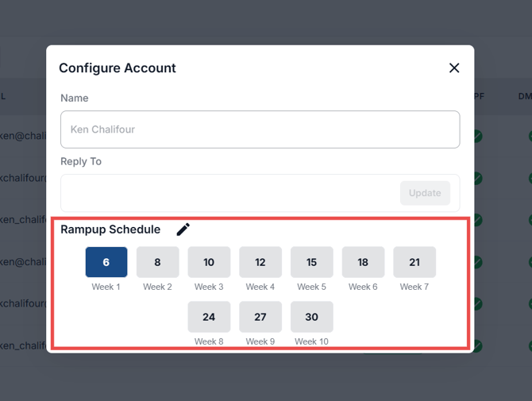The width and height of the screenshot is (532, 401).
Task: Click the Rampup Schedule heading text
Action: (110, 229)
